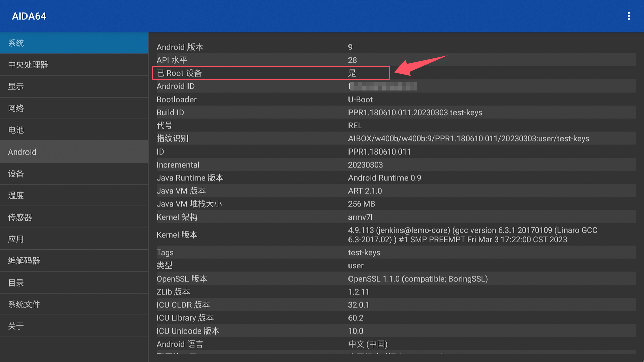The height and width of the screenshot is (362, 644).
Task: Select the 指纹识别 row
Action: click(396, 138)
